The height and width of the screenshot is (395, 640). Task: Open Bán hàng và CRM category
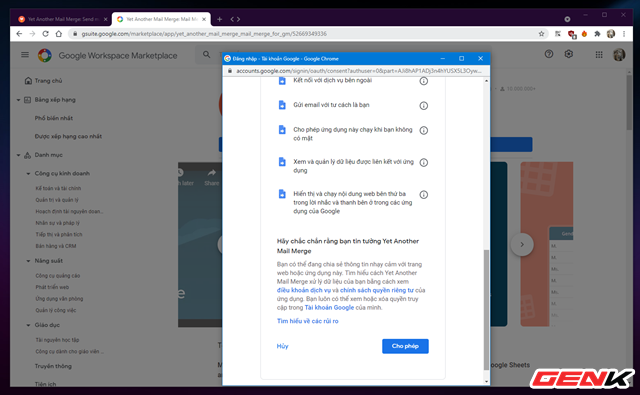(x=56, y=246)
